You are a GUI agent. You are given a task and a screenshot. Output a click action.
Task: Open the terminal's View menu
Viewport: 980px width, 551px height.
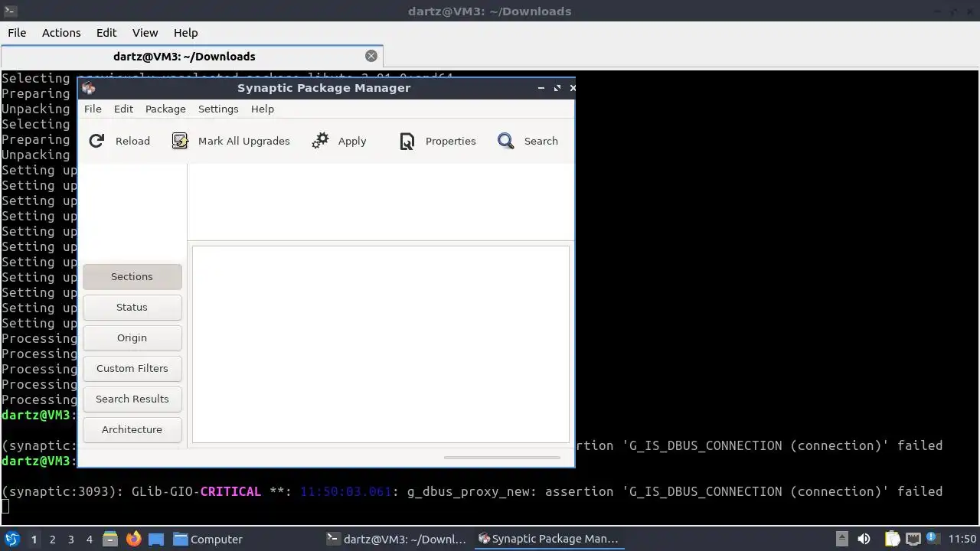coord(145,33)
